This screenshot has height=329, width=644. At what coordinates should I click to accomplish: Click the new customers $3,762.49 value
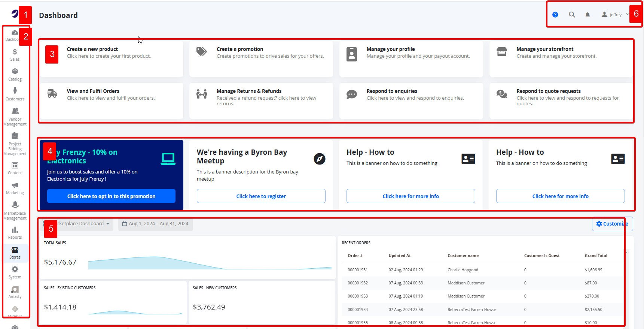pos(209,307)
